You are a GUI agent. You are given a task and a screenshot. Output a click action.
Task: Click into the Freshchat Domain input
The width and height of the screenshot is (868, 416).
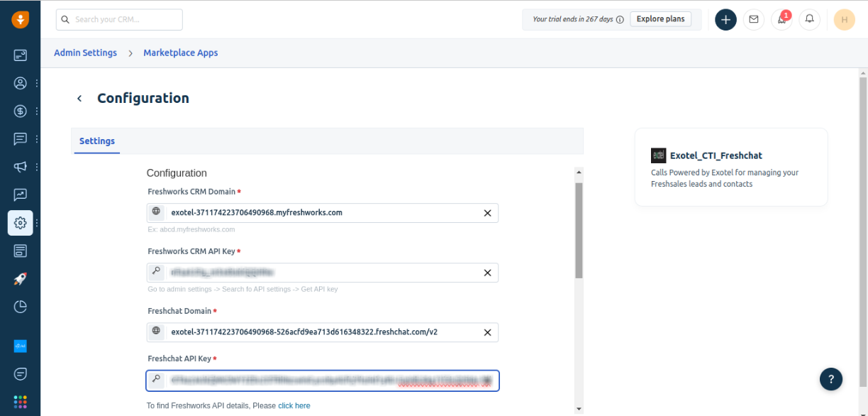pyautogui.click(x=322, y=332)
